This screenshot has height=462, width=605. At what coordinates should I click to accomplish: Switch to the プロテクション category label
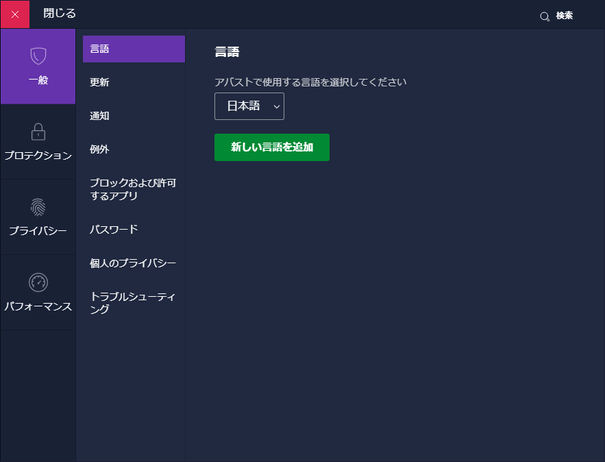38,155
